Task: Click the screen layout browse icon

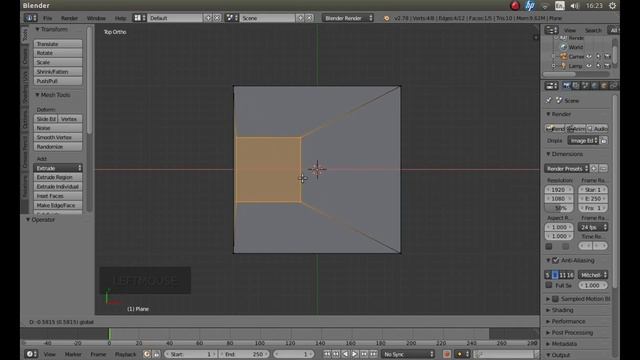Action: pyautogui.click(x=140, y=18)
